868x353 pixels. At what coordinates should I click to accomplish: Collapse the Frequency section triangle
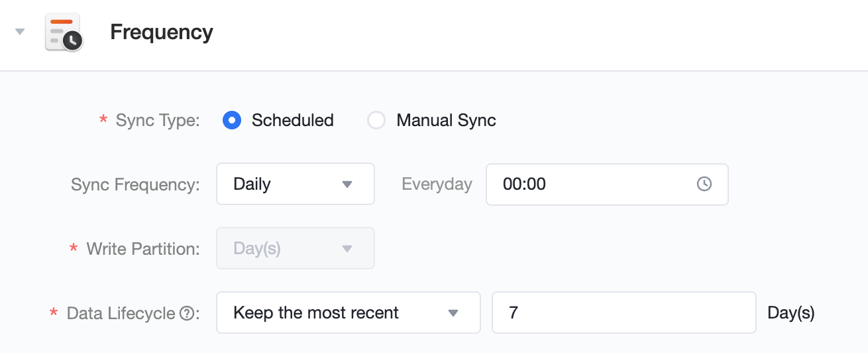(x=20, y=31)
